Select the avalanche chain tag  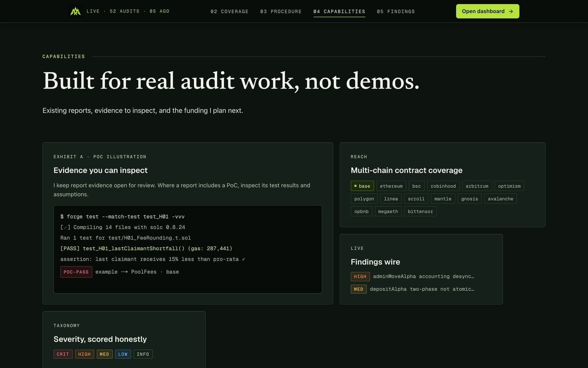click(501, 199)
